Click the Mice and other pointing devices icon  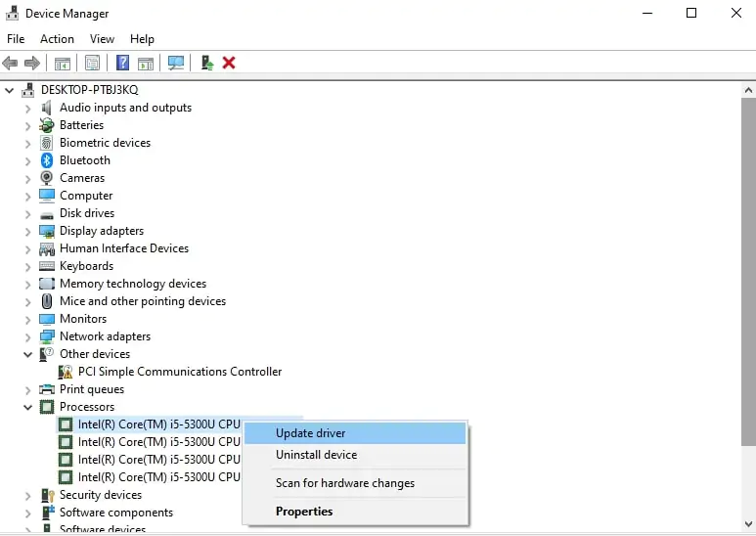[47, 301]
